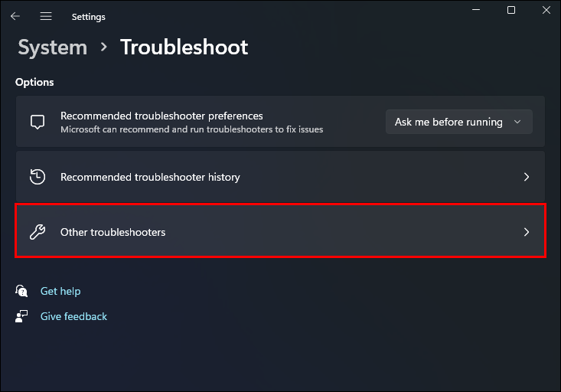
Task: Expand Recommended troubleshooter history chevron
Action: (527, 177)
